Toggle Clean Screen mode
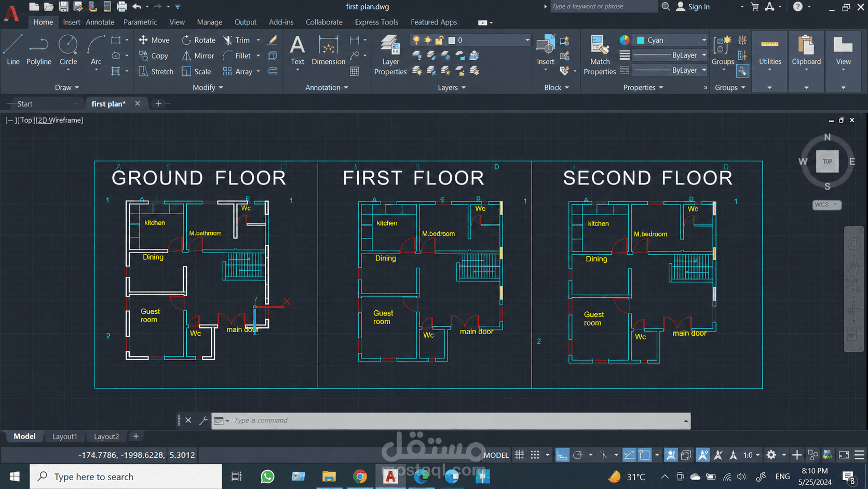868x489 pixels. tap(844, 455)
